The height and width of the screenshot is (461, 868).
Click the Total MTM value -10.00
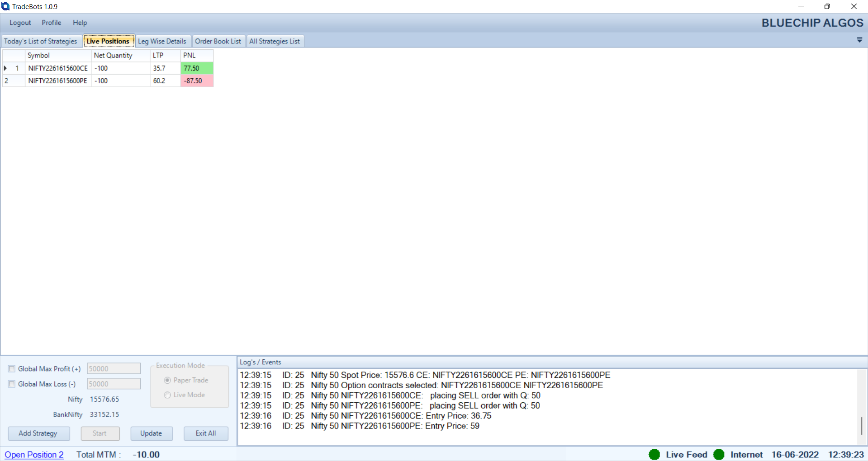(146, 455)
